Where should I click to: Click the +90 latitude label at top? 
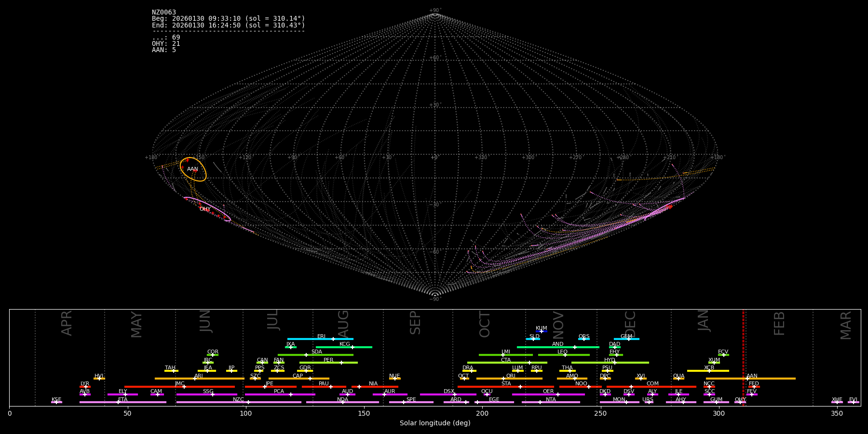pos(434,11)
